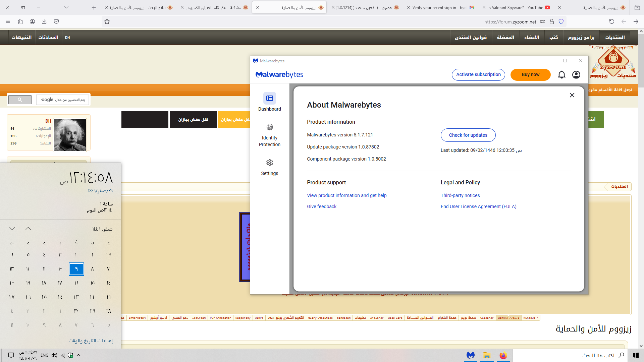This screenshot has width=644, height=362.
Task: Open the Give feedback link
Action: [x=322, y=206]
